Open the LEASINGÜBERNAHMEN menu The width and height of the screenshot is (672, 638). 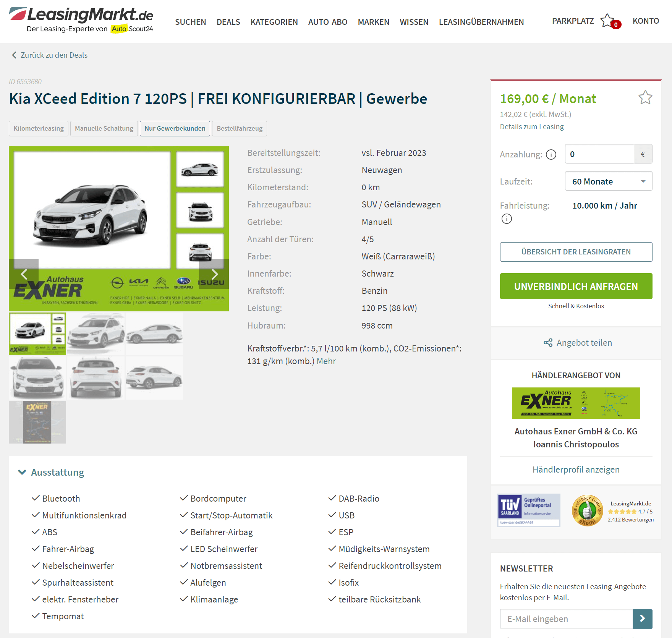tap(481, 22)
